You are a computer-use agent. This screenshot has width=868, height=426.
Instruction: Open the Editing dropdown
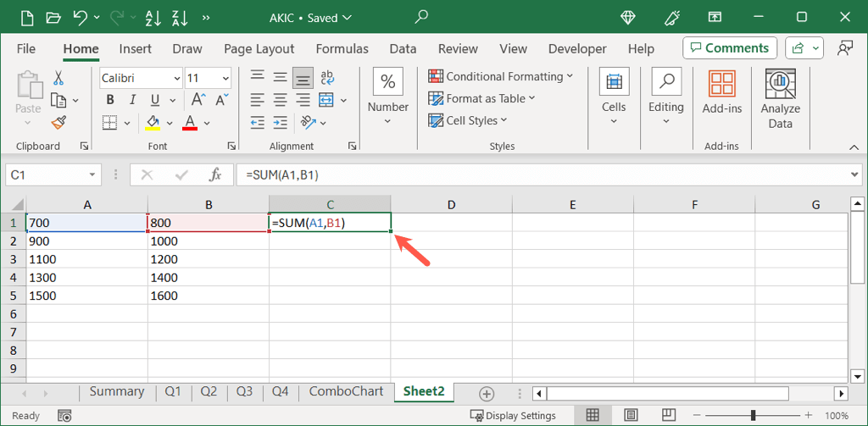click(x=666, y=97)
